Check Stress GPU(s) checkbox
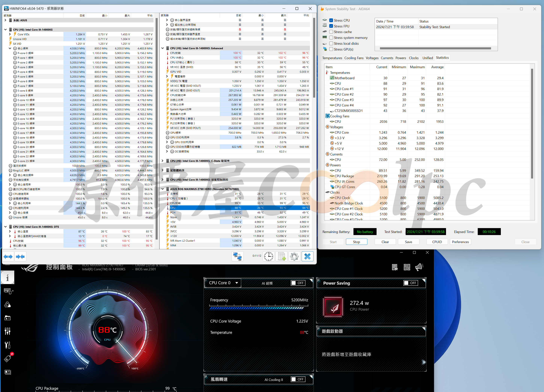The height and width of the screenshot is (392, 544). coord(331,49)
